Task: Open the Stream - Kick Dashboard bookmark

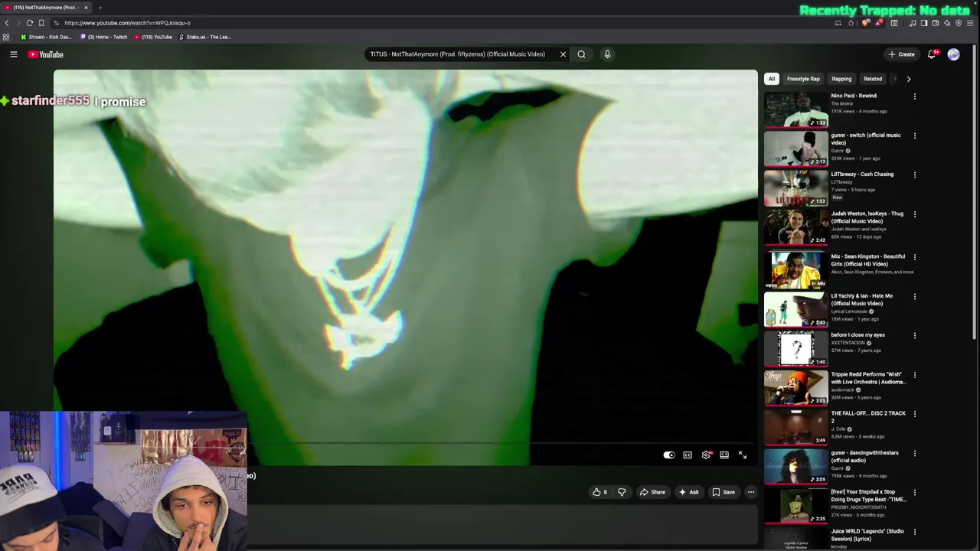Action: (46, 37)
